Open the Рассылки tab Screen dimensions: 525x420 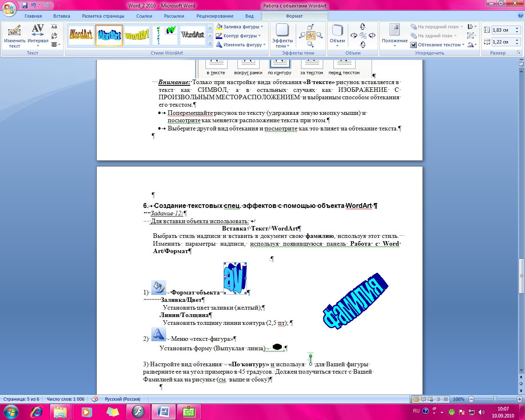(174, 16)
